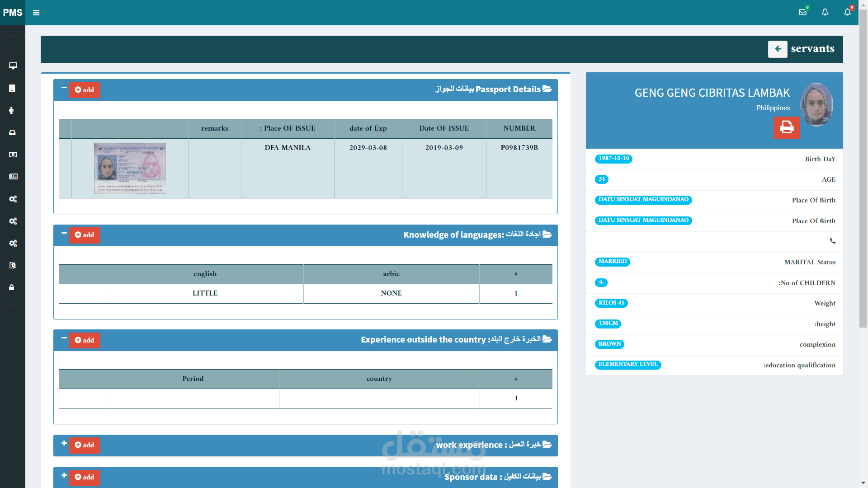Go back using the servants arrow button

[778, 49]
